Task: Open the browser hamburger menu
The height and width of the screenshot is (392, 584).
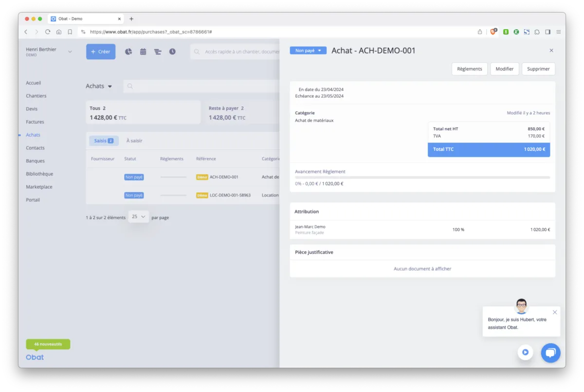Action: click(558, 32)
